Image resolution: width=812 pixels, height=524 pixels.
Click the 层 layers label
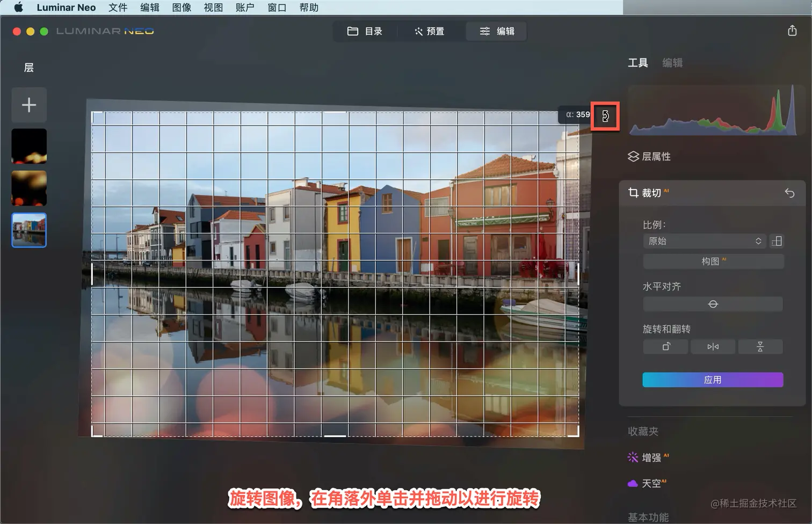[x=29, y=68]
